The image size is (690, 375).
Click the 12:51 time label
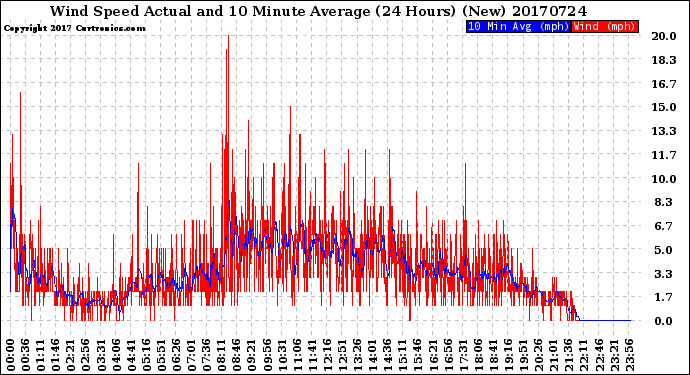[341, 355]
